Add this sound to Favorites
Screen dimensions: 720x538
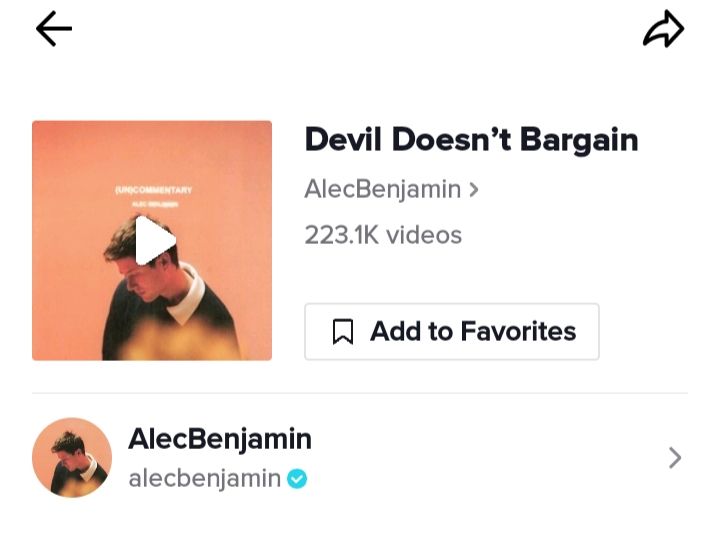tap(452, 331)
